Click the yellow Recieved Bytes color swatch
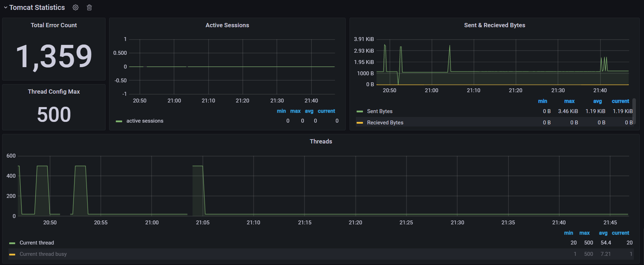Screen dimensions: 644x265 (360, 123)
